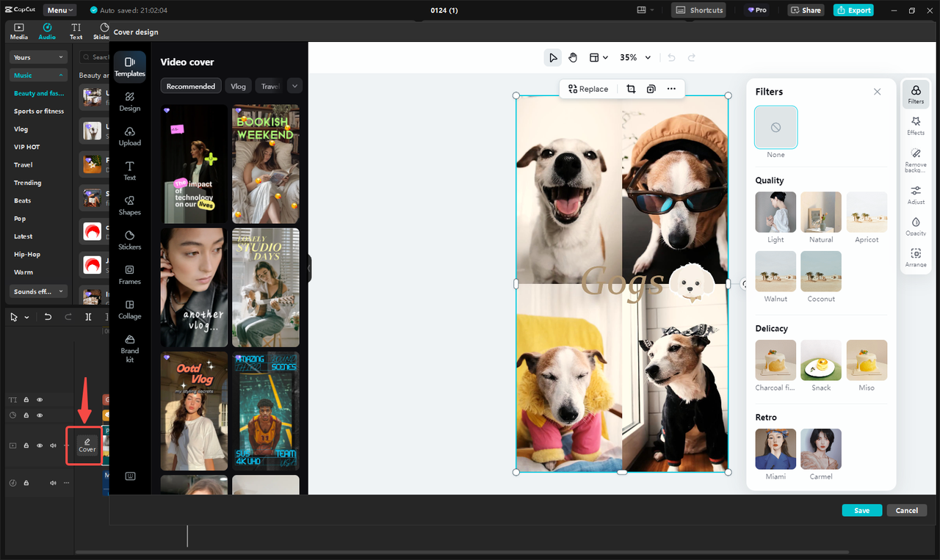Select the Recommended templates tab
The width and height of the screenshot is (940, 560).
point(191,86)
